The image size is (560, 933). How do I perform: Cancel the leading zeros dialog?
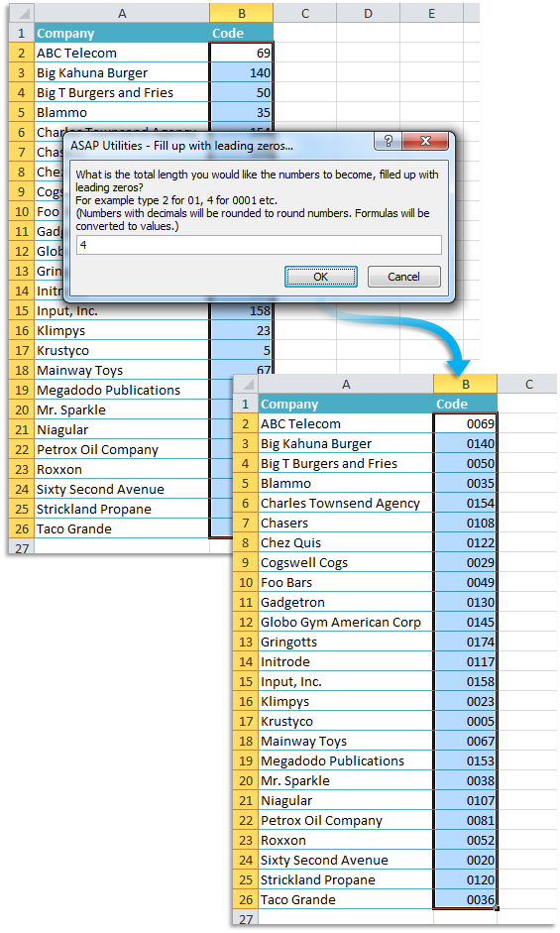tap(404, 277)
